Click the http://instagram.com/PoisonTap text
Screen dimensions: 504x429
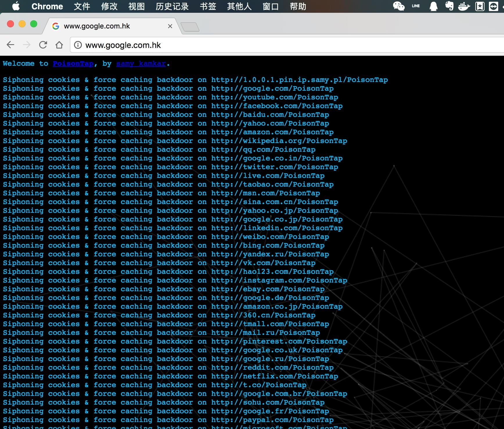point(279,280)
